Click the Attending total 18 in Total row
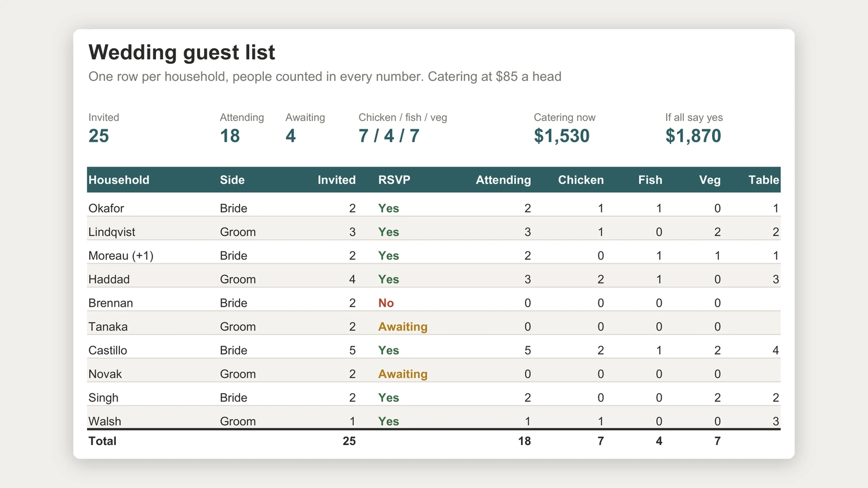This screenshot has height=488, width=868. pyautogui.click(x=524, y=441)
